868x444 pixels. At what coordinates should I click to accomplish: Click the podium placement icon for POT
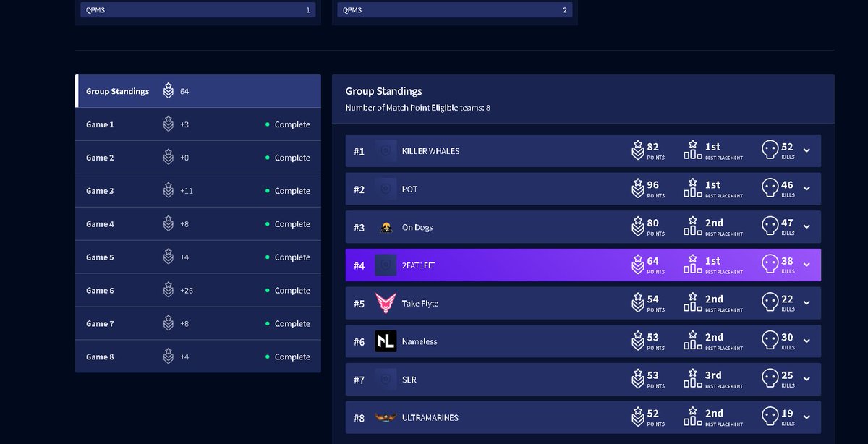point(693,188)
